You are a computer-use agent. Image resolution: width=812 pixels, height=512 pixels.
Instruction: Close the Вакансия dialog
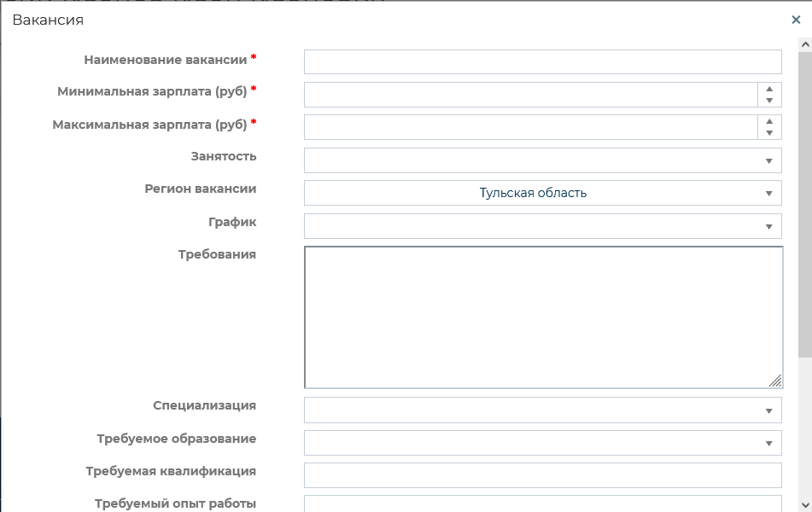tap(796, 20)
